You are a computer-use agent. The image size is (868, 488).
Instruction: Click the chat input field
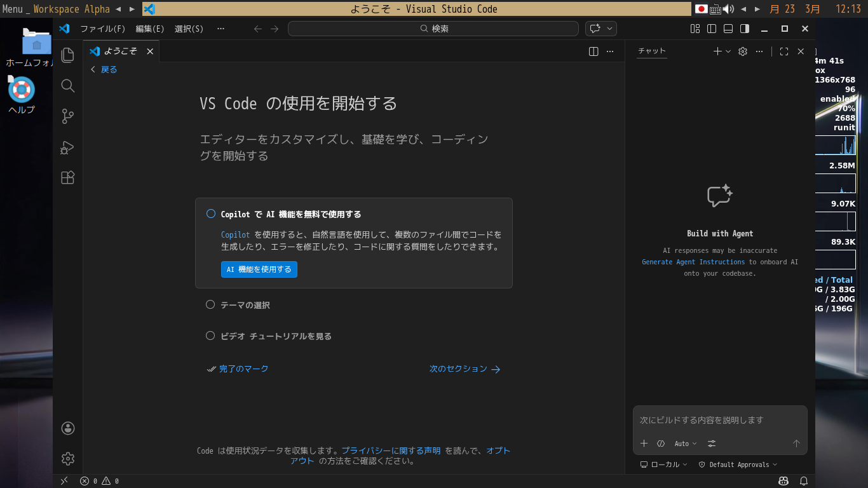(719, 420)
